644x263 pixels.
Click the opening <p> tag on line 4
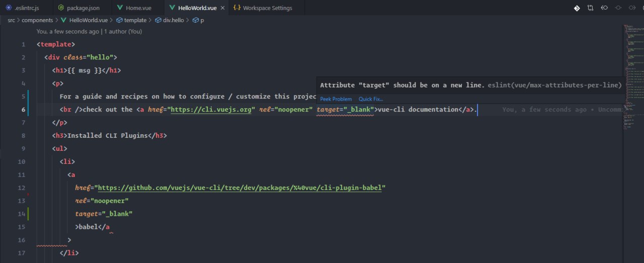(x=58, y=83)
